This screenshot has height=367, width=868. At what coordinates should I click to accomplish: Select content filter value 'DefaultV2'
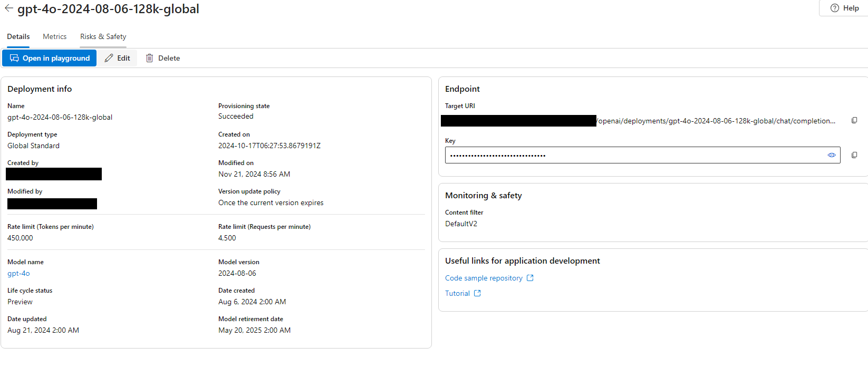(461, 224)
